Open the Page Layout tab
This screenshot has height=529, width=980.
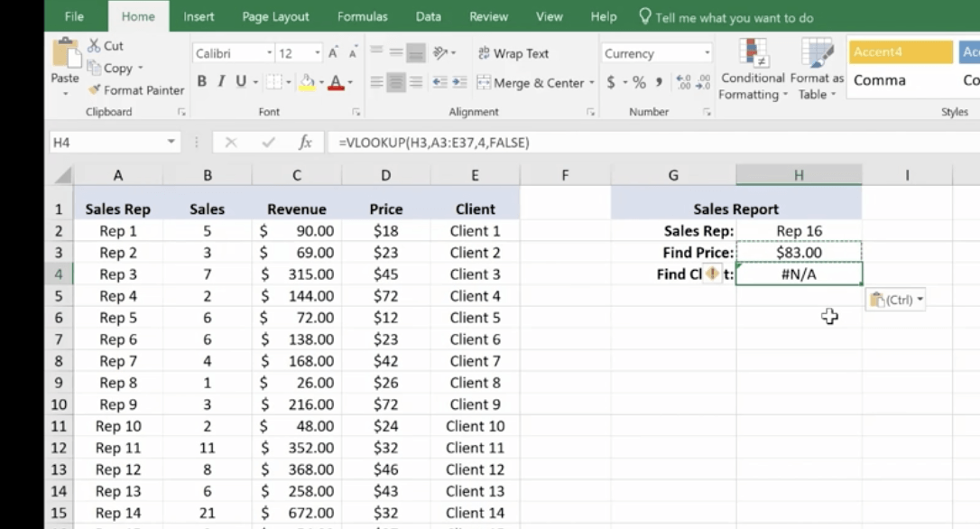(275, 16)
